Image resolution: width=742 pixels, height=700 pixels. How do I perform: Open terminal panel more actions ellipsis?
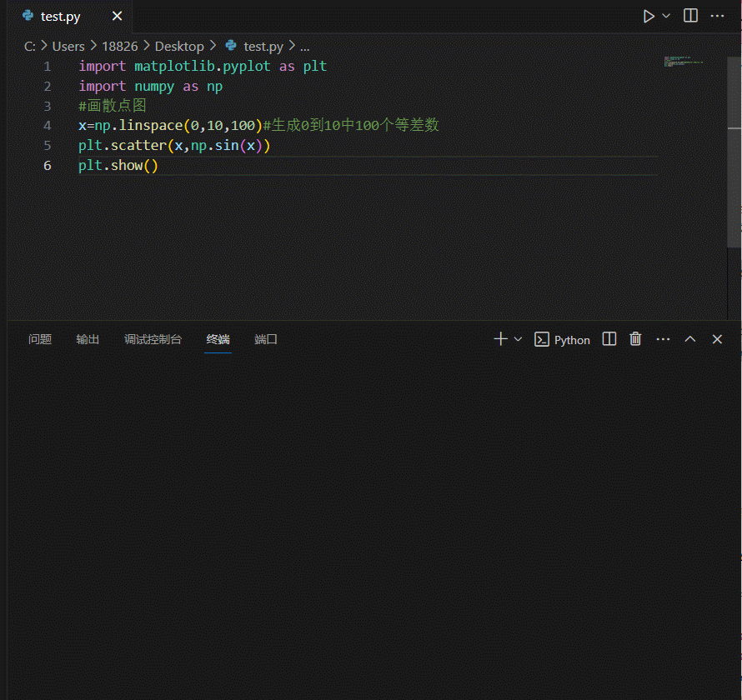point(663,339)
